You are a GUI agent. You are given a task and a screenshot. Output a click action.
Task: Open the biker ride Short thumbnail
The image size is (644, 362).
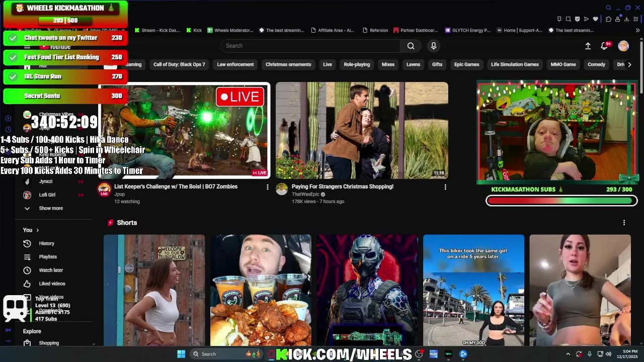(473, 290)
